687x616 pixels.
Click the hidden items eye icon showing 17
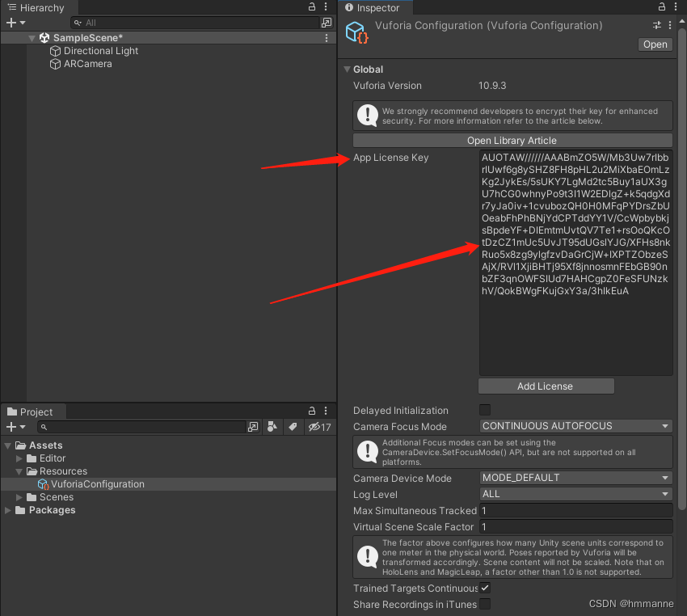tap(316, 427)
